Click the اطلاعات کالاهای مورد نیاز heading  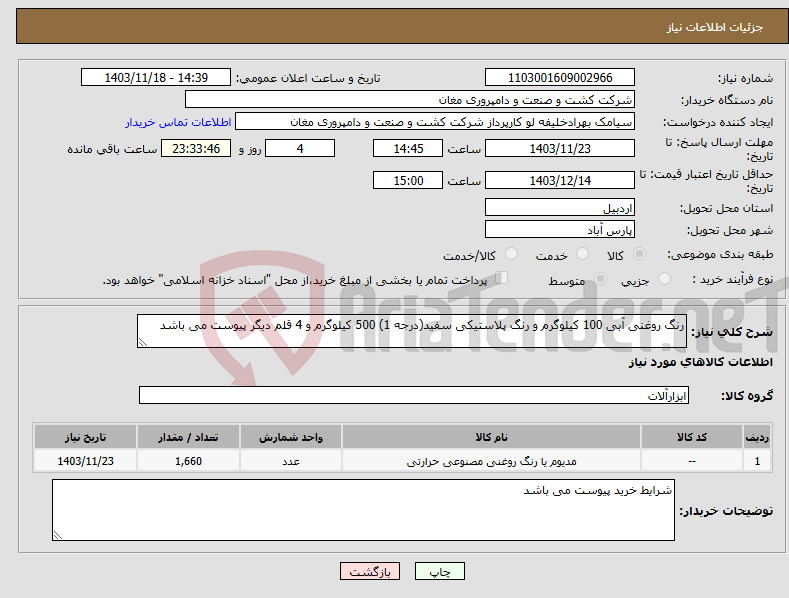700,362
